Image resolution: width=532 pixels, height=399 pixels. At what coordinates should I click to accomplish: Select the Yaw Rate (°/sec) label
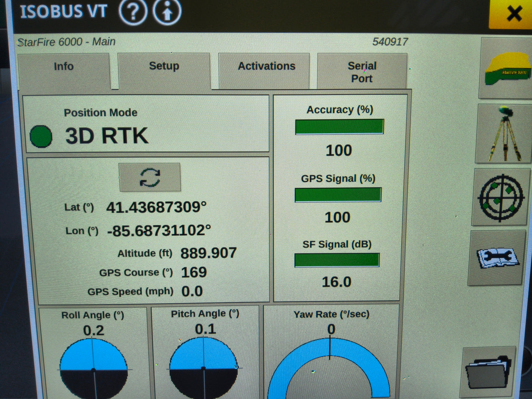pos(331,314)
